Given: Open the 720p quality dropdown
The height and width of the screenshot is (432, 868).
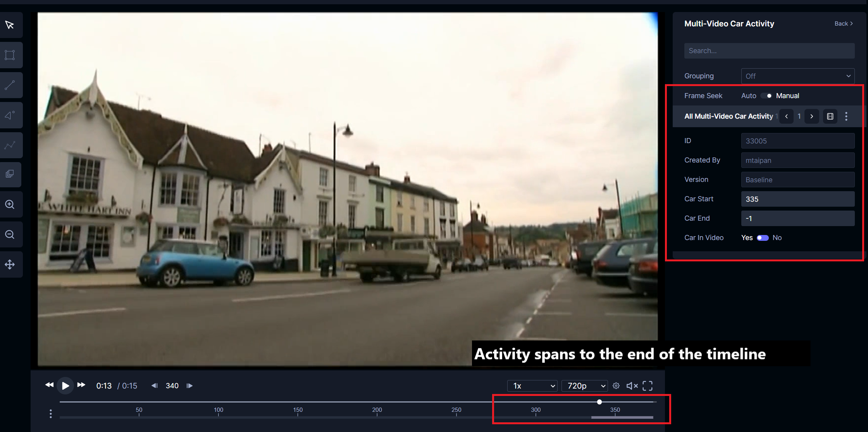Looking at the screenshot, I should pos(584,385).
